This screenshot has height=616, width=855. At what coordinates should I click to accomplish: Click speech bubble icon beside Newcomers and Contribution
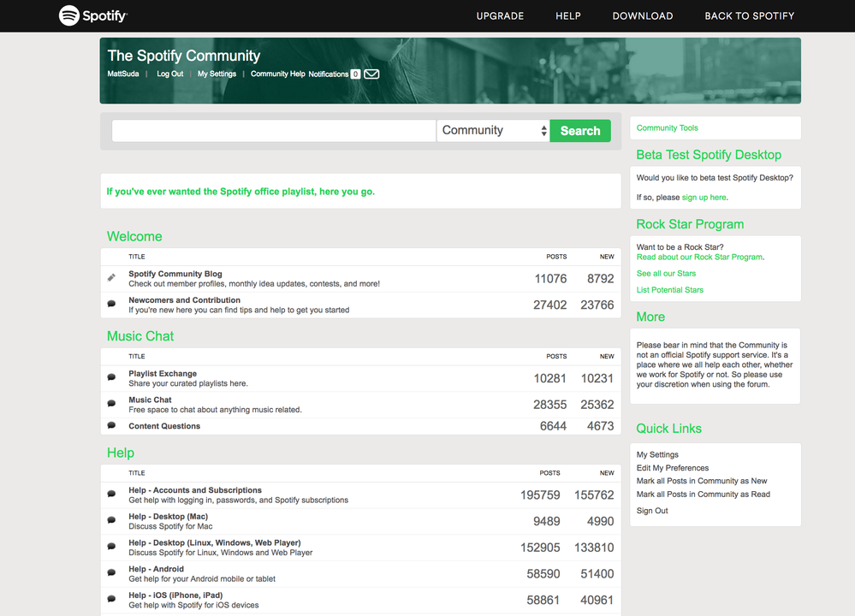pyautogui.click(x=111, y=304)
